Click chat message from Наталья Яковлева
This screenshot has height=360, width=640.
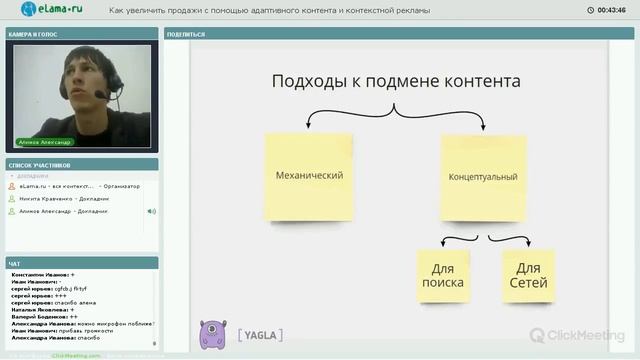click(x=43, y=310)
